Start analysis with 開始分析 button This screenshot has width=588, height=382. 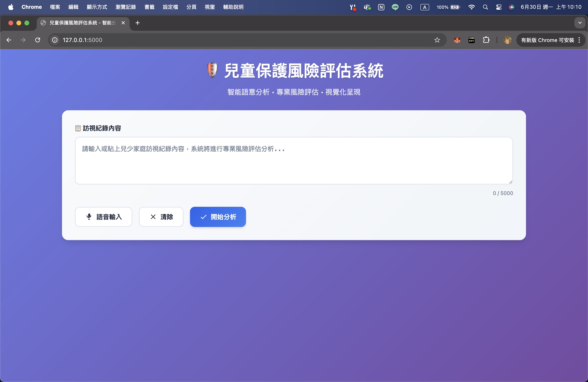click(218, 217)
